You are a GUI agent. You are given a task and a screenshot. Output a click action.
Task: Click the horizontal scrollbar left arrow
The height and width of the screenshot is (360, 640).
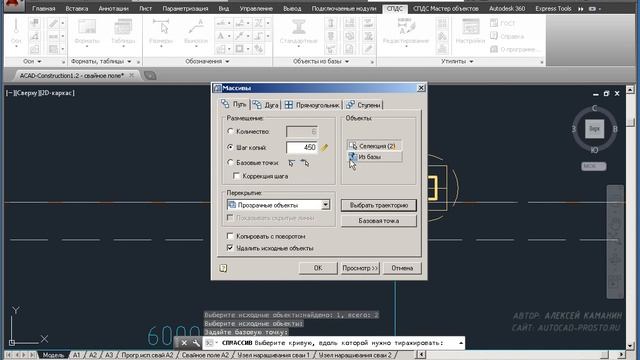point(422,355)
